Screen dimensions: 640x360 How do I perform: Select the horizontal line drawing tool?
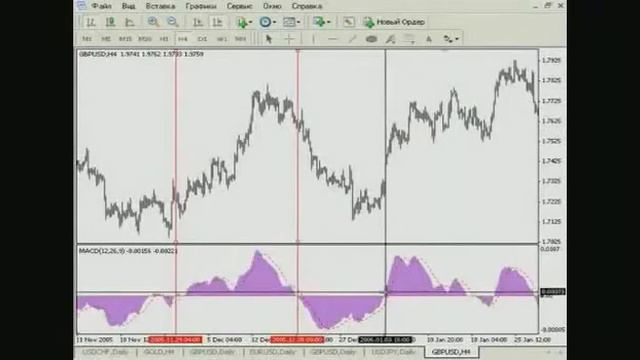[333, 39]
